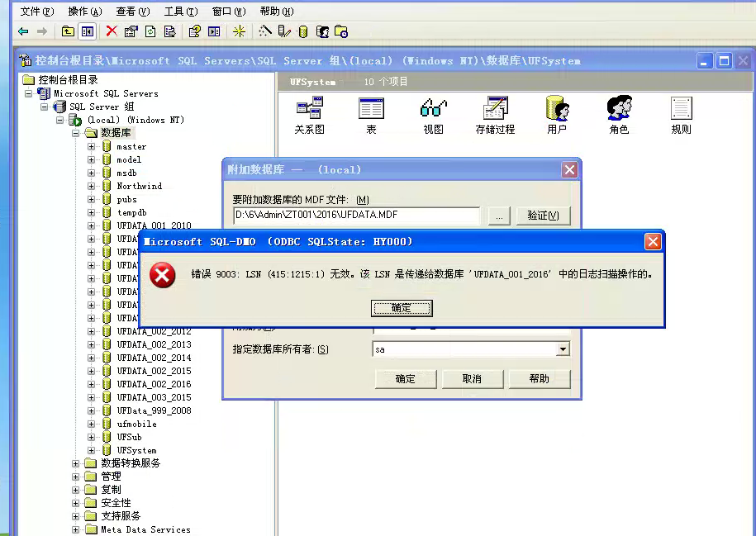
Task: Toggle the Show/Hide Action Pane icon
Action: coord(214,32)
